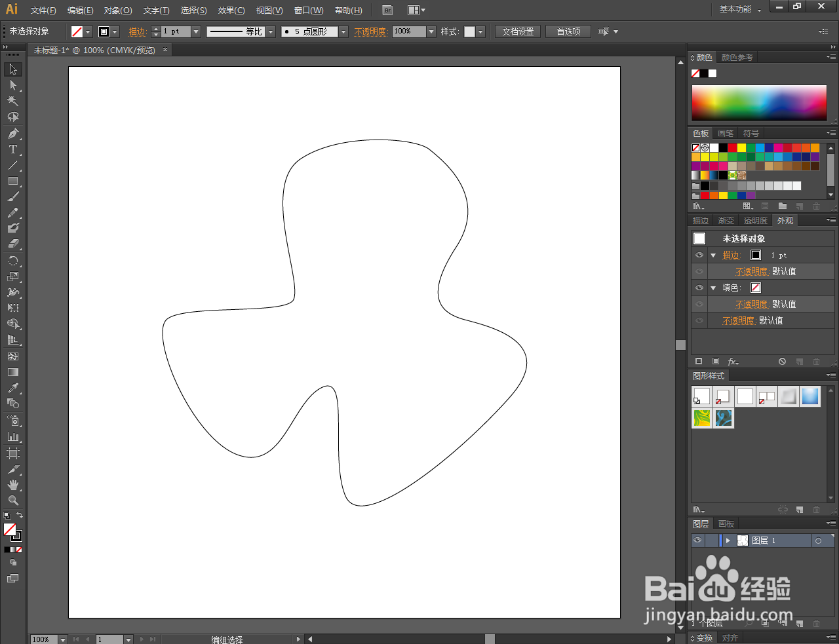Screen dimensions: 839x644
Task: Open variable width profile dropdown 等比
Action: [271, 31]
